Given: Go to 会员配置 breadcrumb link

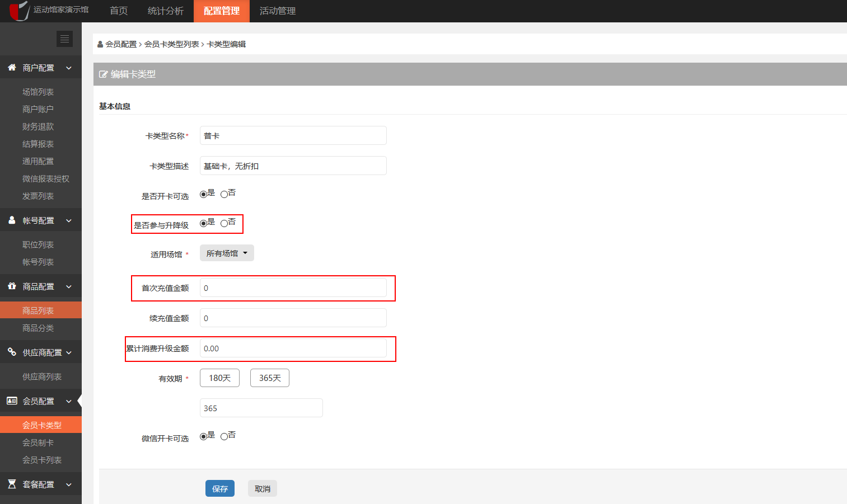Looking at the screenshot, I should click(121, 44).
